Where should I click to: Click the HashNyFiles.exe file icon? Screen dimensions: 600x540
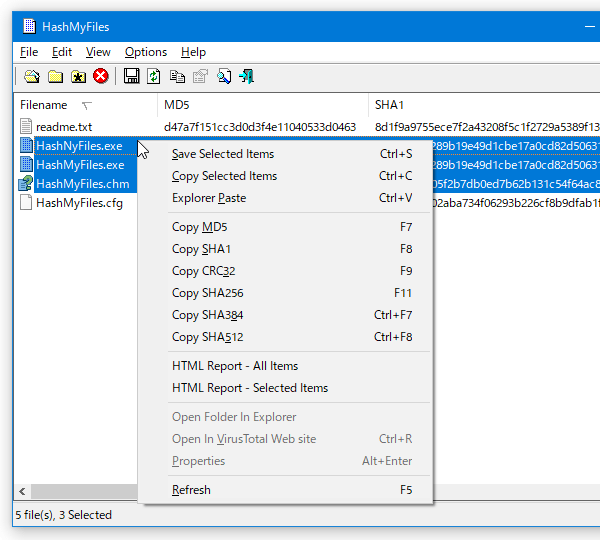tap(26, 146)
